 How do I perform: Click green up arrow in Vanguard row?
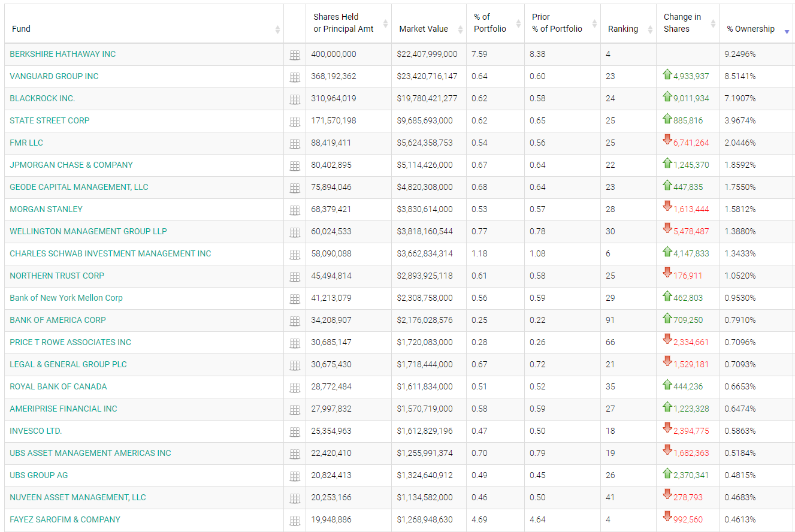pos(667,74)
